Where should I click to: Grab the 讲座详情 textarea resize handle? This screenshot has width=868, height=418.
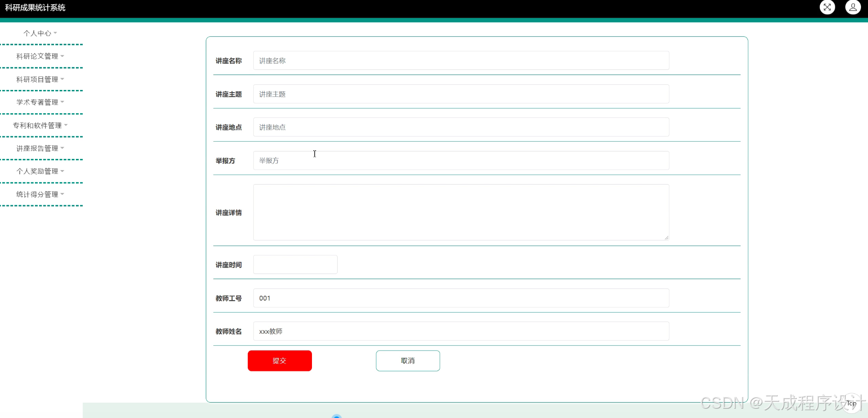click(666, 238)
